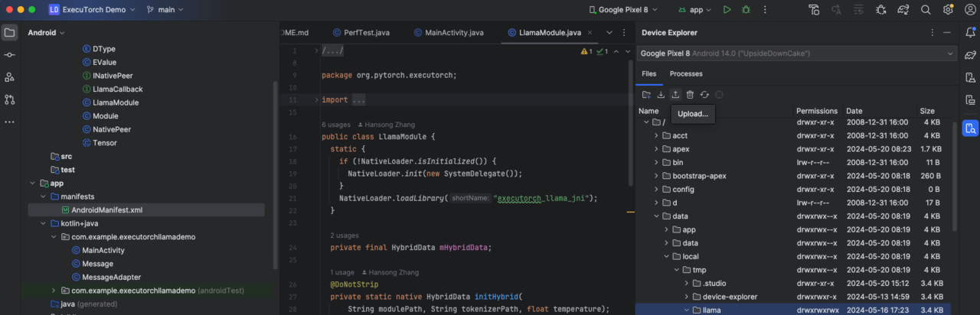Viewport: 980px width, 315px height.
Task: Open the Notifications bell in right sidebar
Action: tap(971, 33)
